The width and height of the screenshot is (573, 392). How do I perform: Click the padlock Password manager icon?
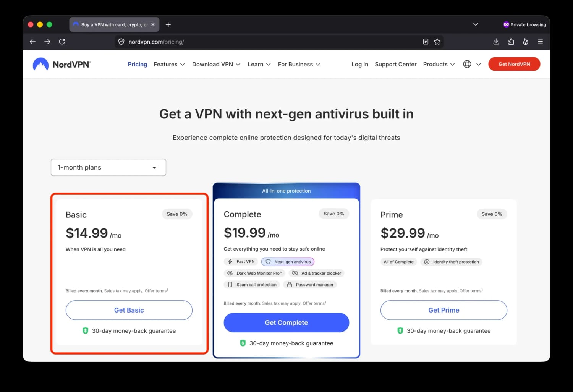[290, 285]
